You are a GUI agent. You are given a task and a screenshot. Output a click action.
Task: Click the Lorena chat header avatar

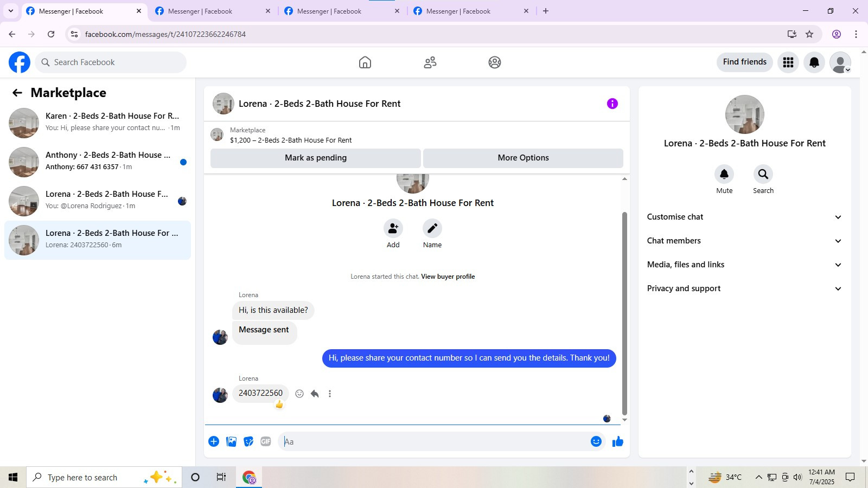pyautogui.click(x=223, y=104)
